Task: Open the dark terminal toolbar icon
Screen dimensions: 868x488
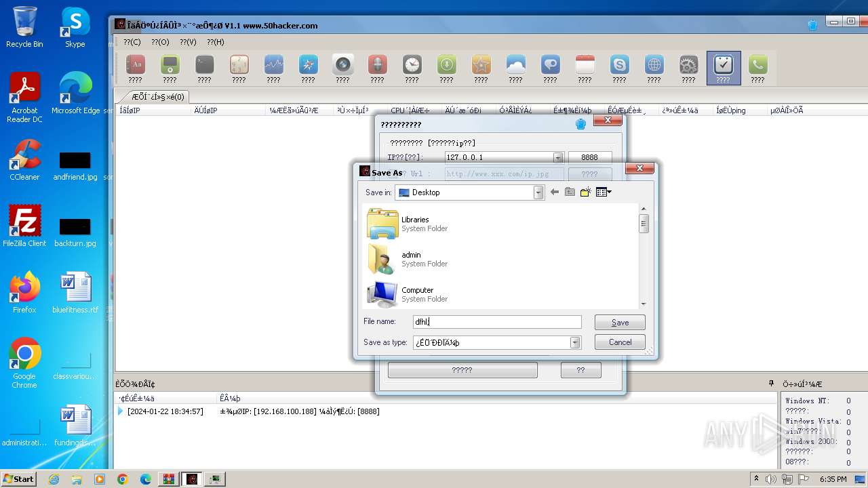Action: (204, 65)
